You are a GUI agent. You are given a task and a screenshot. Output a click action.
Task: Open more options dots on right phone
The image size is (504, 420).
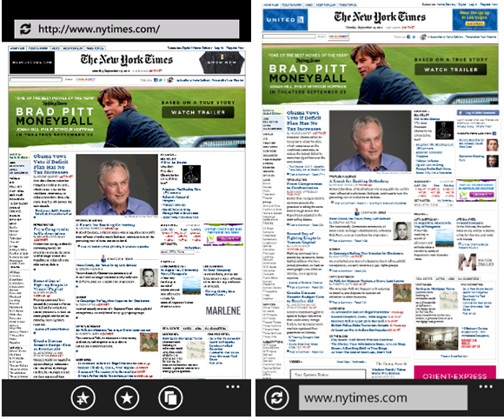pyautogui.click(x=486, y=387)
